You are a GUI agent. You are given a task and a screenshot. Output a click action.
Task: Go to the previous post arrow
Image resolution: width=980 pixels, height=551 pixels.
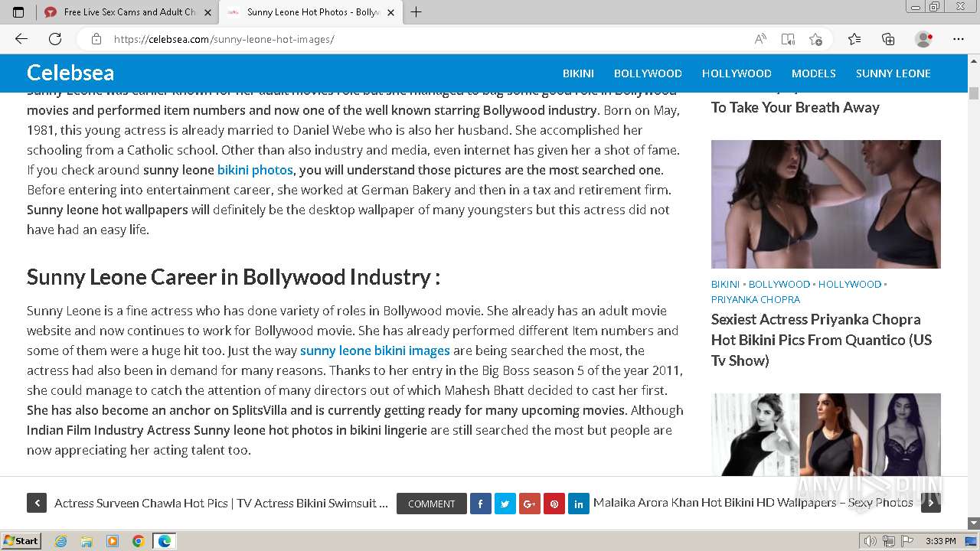(37, 503)
